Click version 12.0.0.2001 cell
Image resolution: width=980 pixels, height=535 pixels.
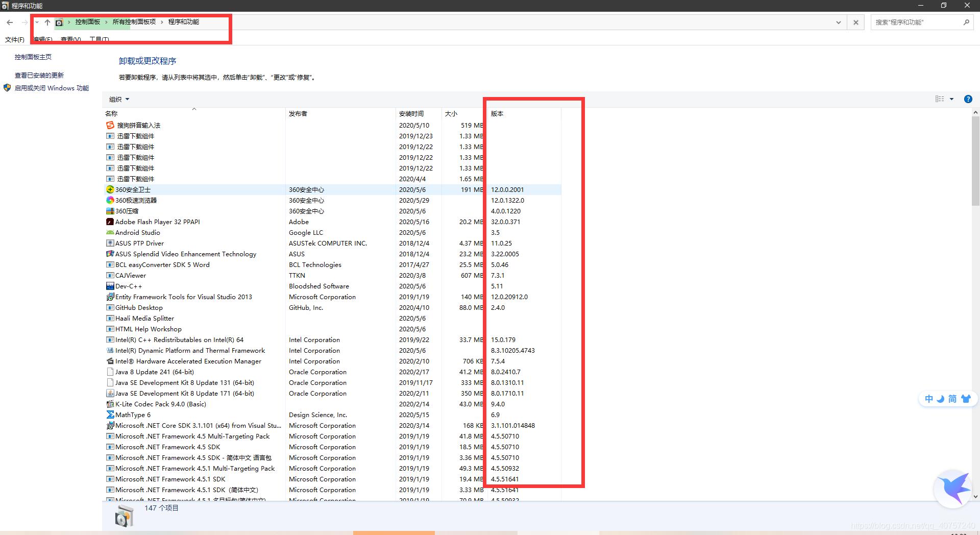[507, 189]
